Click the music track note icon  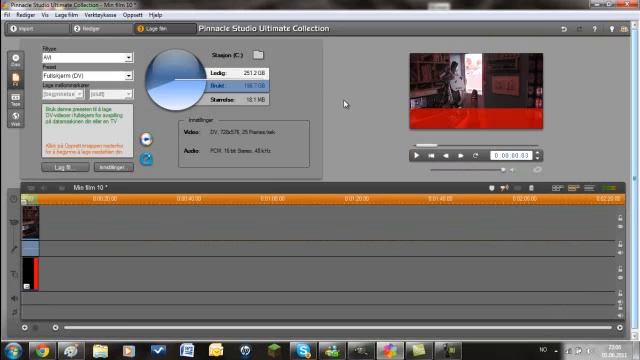pyautogui.click(x=14, y=312)
